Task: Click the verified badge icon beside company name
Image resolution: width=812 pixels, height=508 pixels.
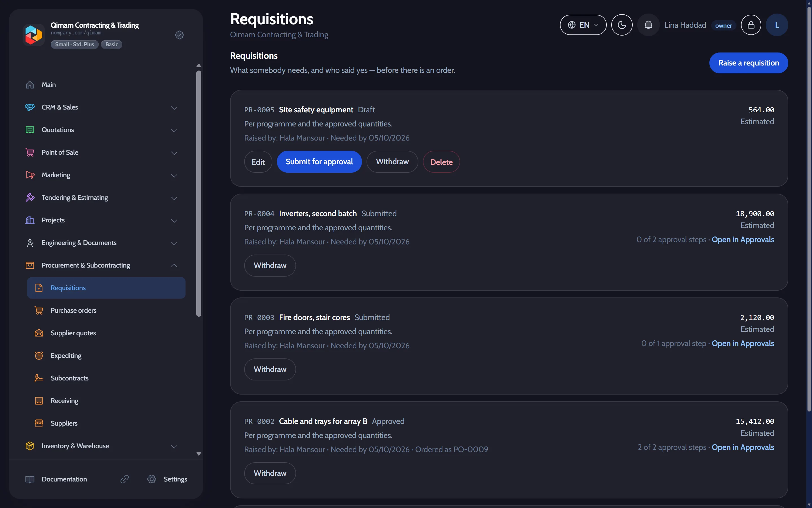Action: click(x=179, y=35)
